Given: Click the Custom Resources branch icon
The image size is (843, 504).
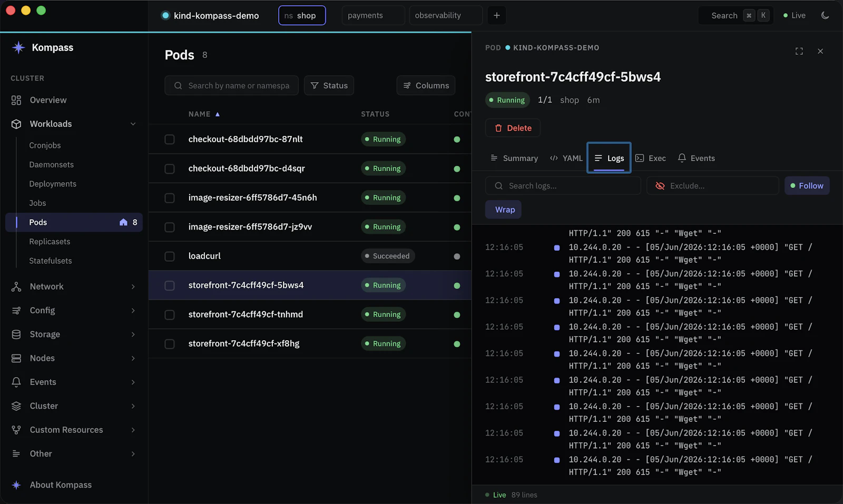Looking at the screenshot, I should [16, 430].
